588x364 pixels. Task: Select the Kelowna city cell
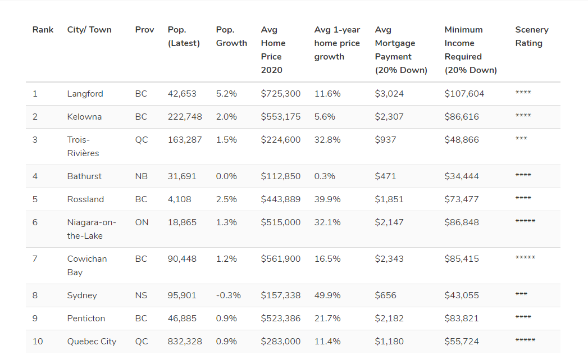pos(84,117)
